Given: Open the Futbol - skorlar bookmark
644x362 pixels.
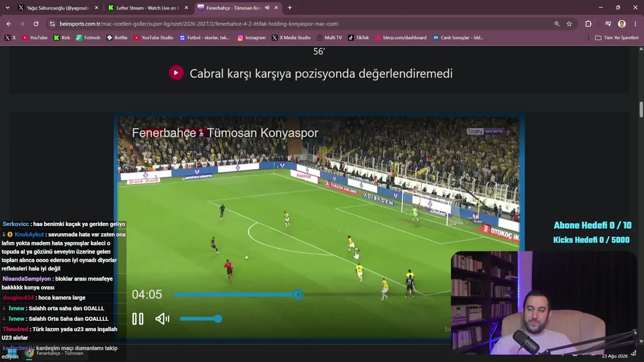Looking at the screenshot, I should 205,38.
